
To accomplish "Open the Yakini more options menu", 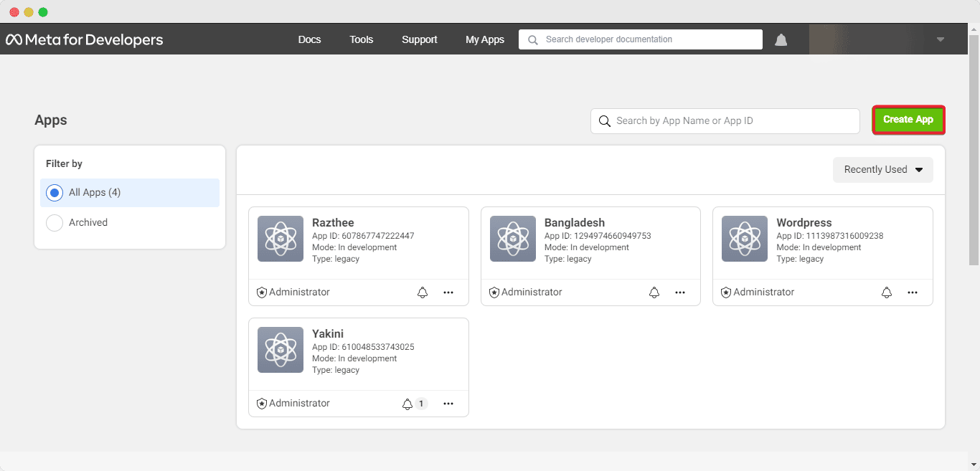I will tap(448, 404).
